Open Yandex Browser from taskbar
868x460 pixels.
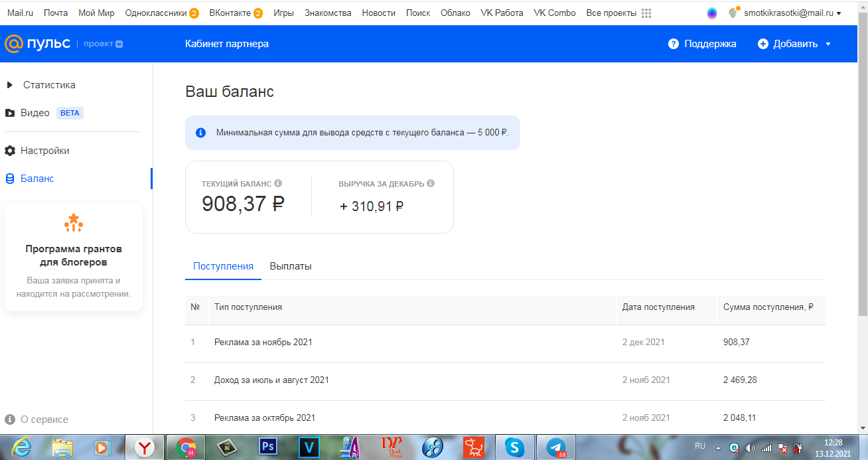[x=144, y=448]
